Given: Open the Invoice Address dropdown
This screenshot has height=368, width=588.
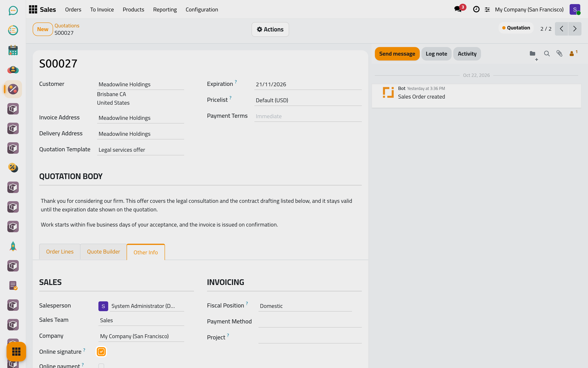Looking at the screenshot, I should point(141,118).
